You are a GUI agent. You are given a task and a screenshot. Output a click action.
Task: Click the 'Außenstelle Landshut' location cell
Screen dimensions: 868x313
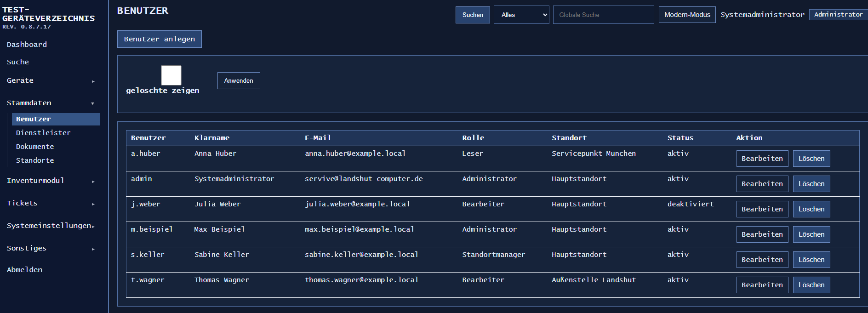[594, 280]
